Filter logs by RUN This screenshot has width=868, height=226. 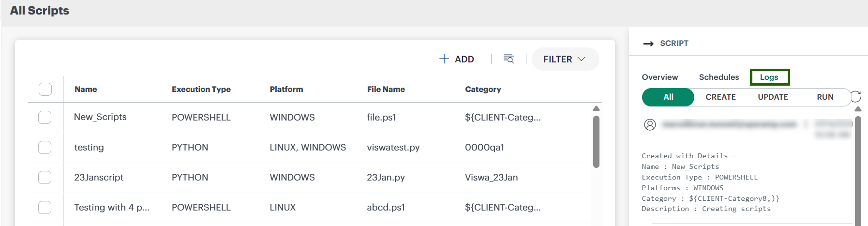point(825,97)
